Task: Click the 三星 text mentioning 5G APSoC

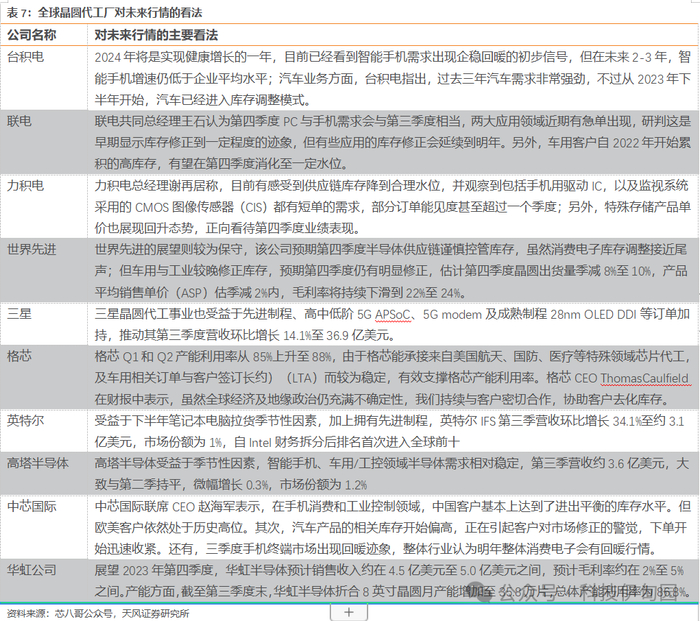Action: point(392,325)
